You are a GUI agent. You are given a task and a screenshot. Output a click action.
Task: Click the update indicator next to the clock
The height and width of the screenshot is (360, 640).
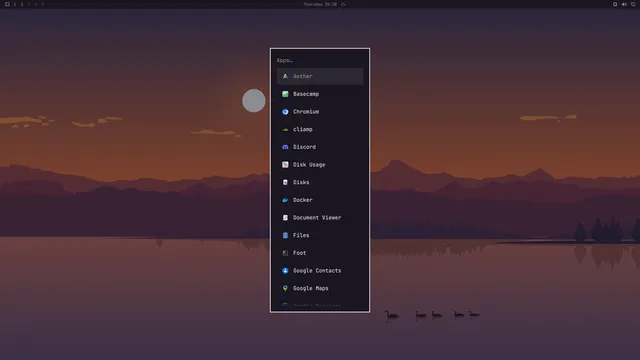(343, 4)
